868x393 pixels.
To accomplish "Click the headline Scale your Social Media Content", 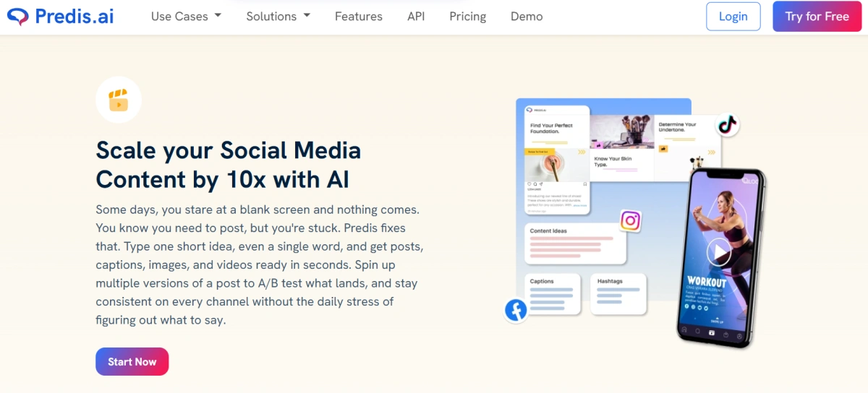I will click(x=229, y=164).
